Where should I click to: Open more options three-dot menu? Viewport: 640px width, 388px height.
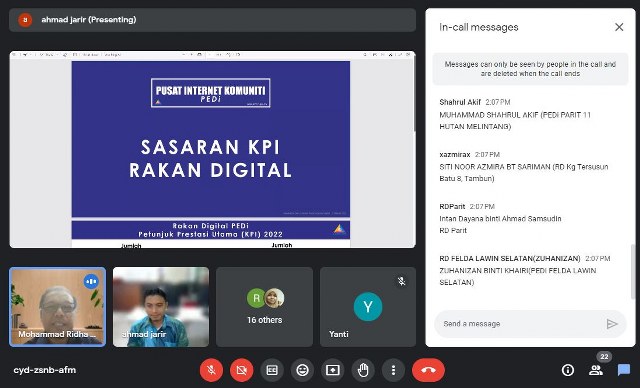click(393, 370)
